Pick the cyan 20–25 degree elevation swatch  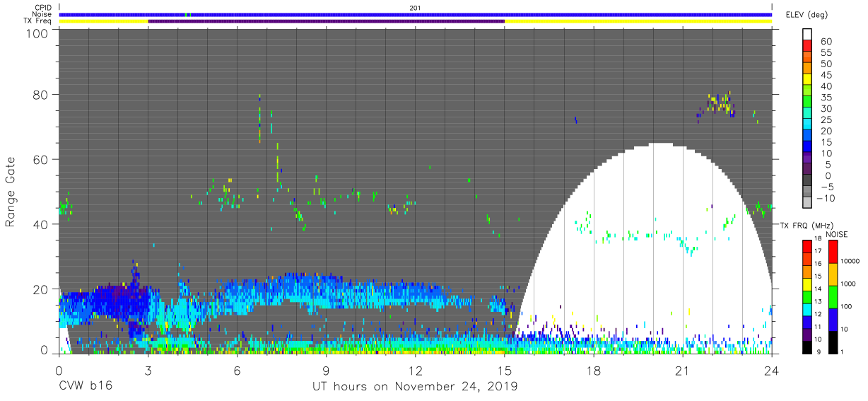[x=807, y=124]
